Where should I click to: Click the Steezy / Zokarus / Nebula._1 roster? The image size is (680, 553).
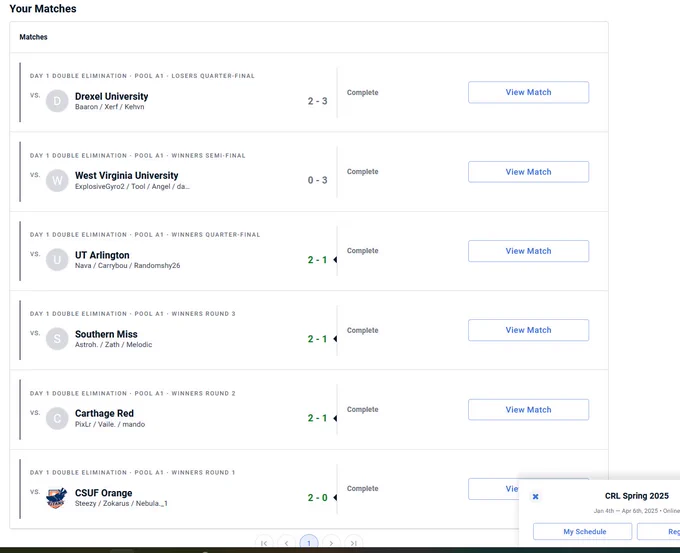point(121,504)
